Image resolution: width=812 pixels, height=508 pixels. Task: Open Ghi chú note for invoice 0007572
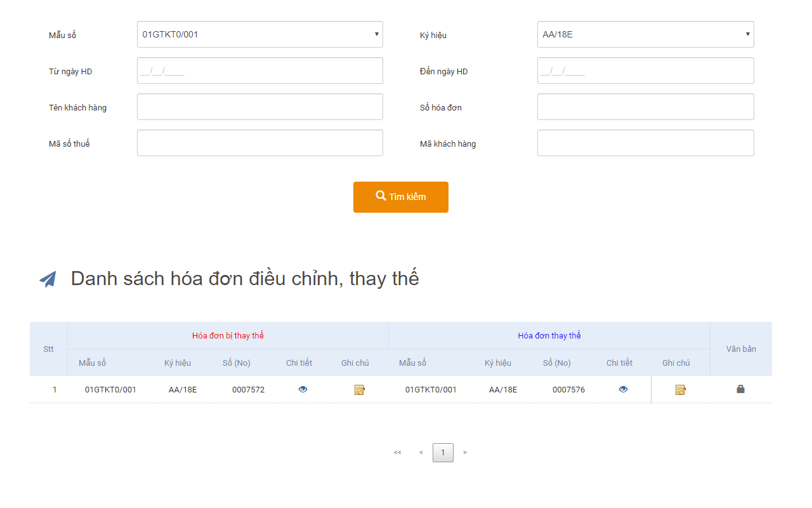pyautogui.click(x=360, y=389)
